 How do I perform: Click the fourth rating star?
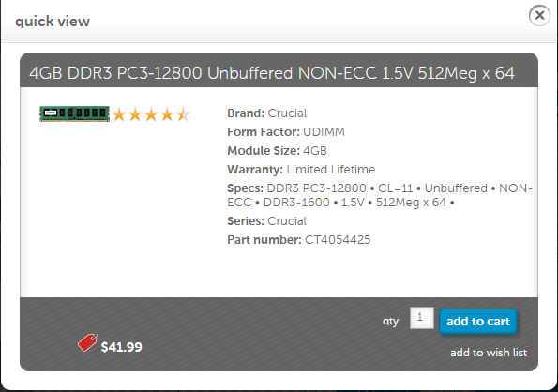[167, 115]
